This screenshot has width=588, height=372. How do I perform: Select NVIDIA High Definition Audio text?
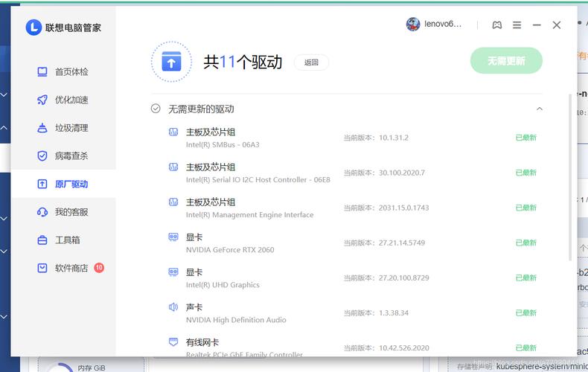236,320
